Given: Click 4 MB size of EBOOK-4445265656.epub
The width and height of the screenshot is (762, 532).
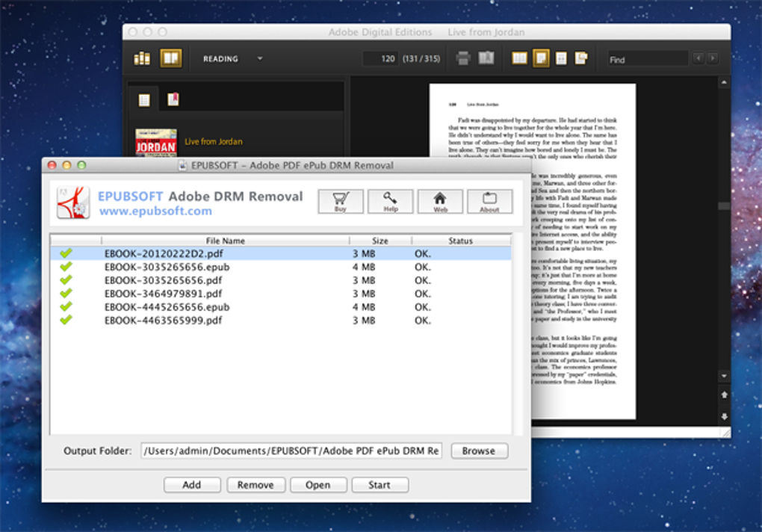Looking at the screenshot, I should (x=364, y=307).
